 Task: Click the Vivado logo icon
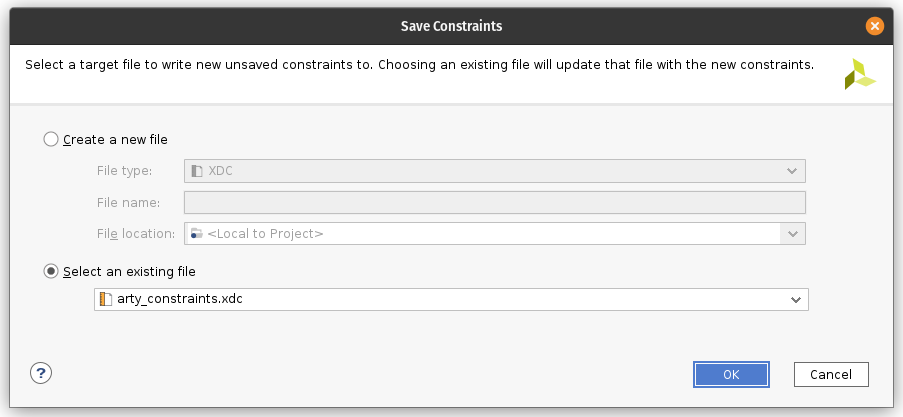click(860, 74)
